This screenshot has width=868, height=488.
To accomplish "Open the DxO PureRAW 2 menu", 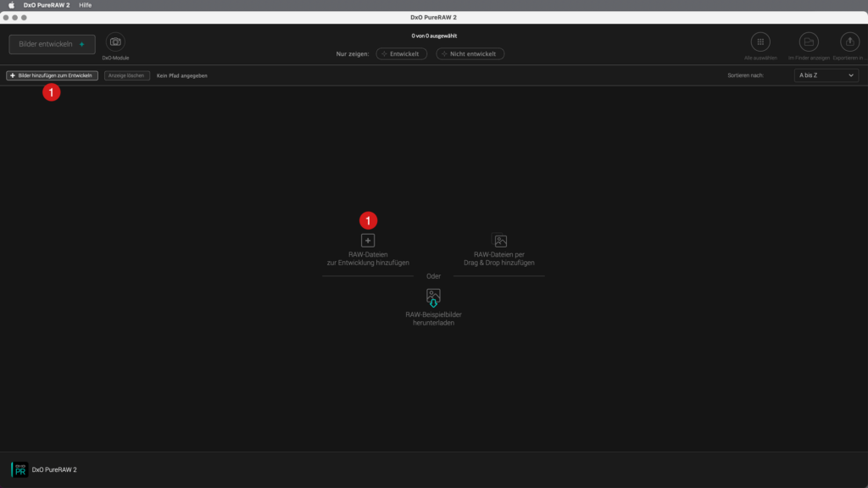I will (x=47, y=5).
